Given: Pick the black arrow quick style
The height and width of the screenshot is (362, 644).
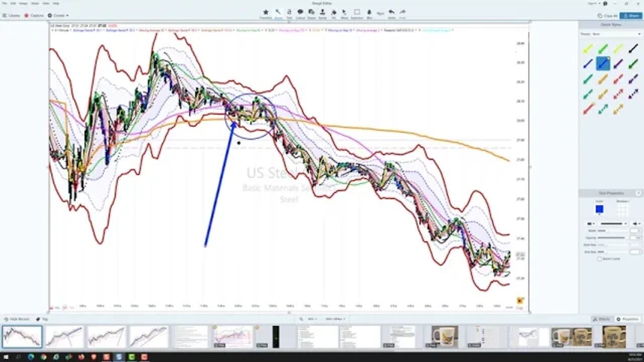Looking at the screenshot, I should (x=633, y=49).
